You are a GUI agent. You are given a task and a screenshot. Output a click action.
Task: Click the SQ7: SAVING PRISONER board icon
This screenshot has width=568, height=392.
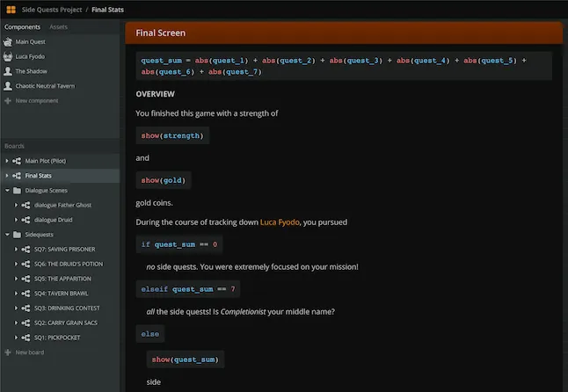(x=25, y=250)
